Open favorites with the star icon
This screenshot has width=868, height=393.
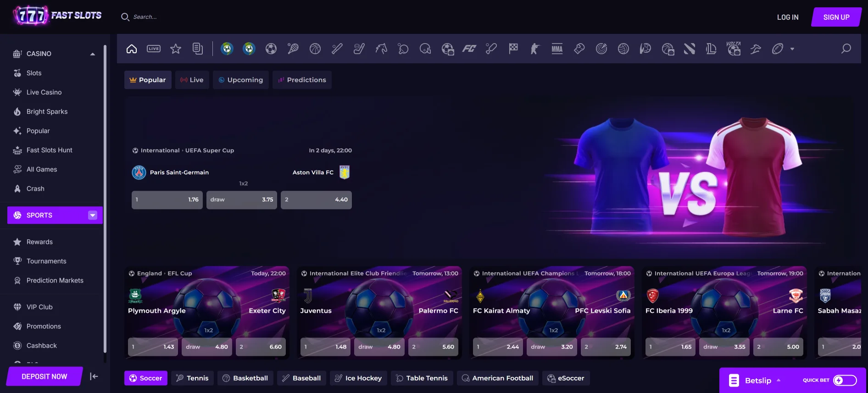click(x=176, y=49)
